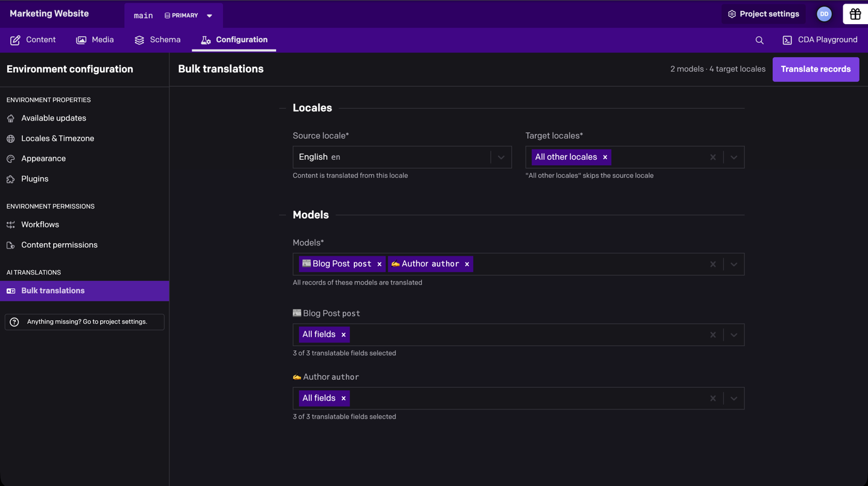This screenshot has width=868, height=486.
Task: Expand the Blog Post fields dropdown arrow
Action: (x=734, y=335)
